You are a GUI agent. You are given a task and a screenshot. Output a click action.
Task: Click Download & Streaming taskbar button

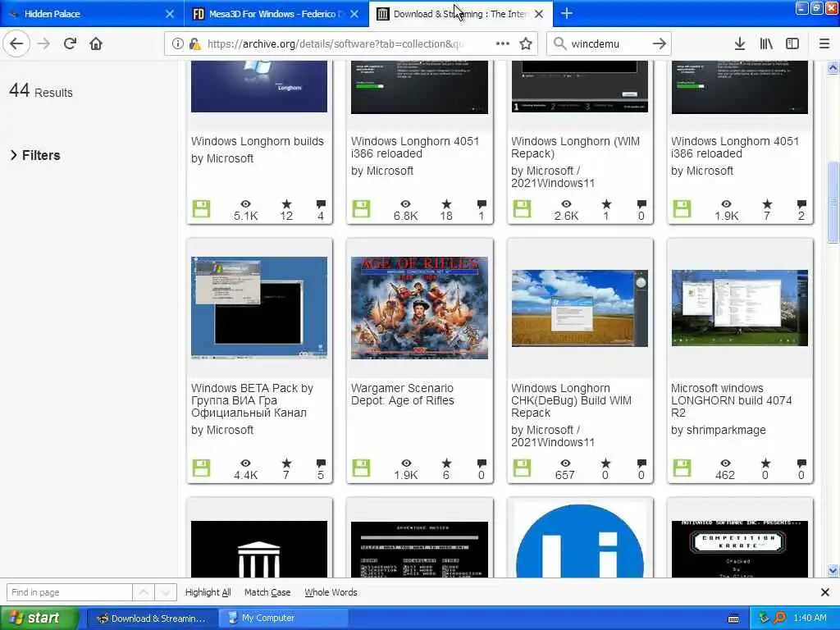click(x=152, y=619)
